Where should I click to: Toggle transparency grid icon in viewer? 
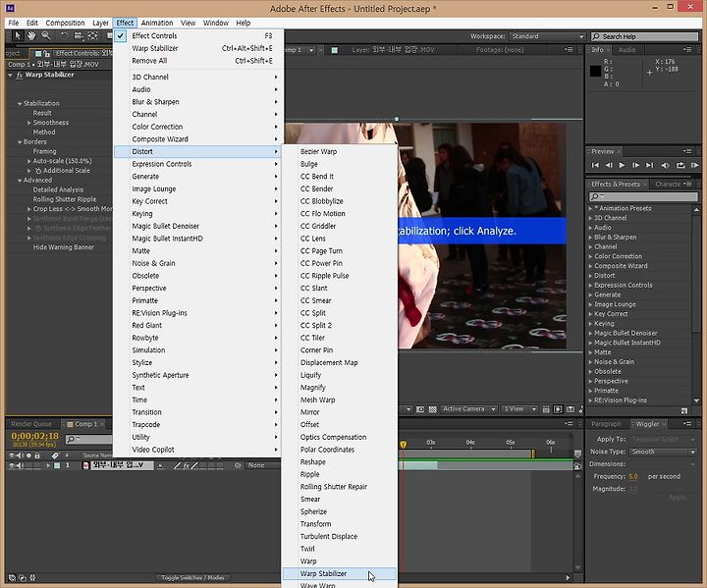(432, 409)
